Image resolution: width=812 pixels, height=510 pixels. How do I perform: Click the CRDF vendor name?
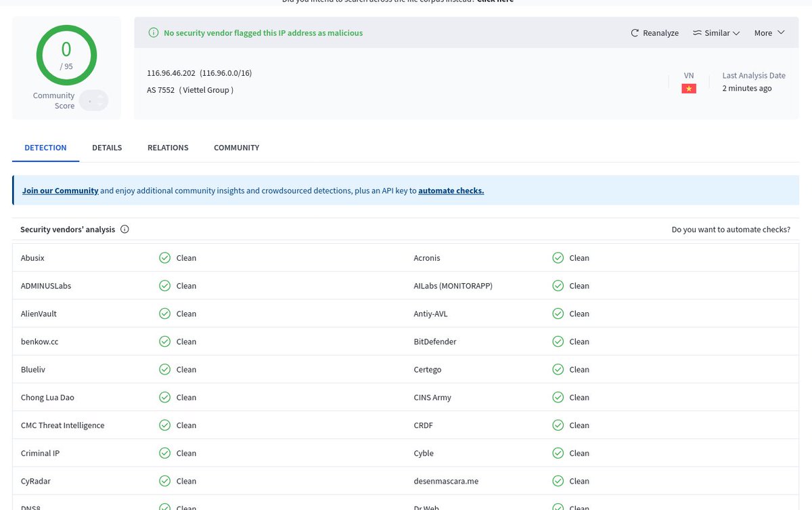tap(424, 425)
